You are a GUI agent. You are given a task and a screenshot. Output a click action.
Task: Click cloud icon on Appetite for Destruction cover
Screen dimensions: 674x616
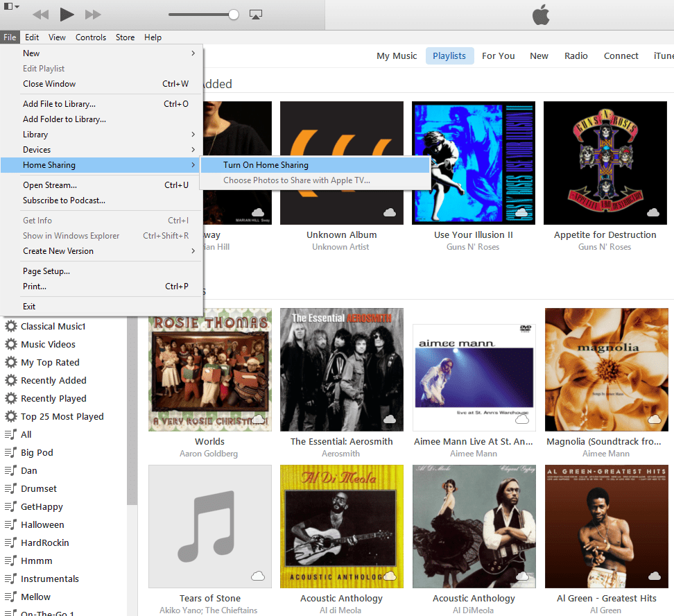coord(653,212)
